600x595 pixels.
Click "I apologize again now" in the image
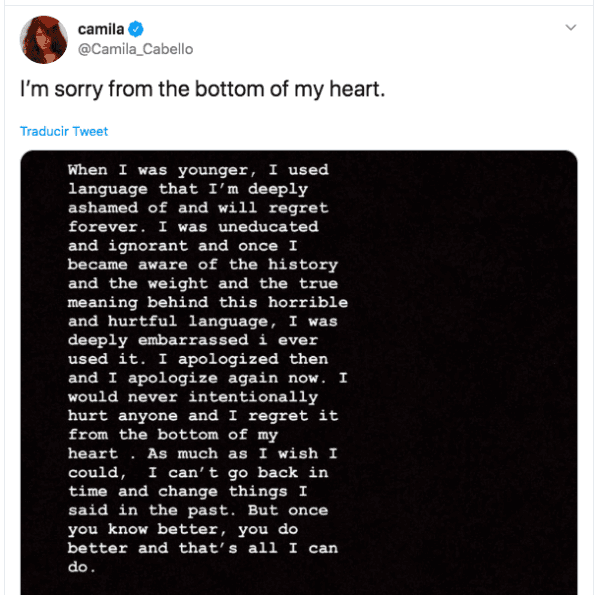click(x=228, y=378)
